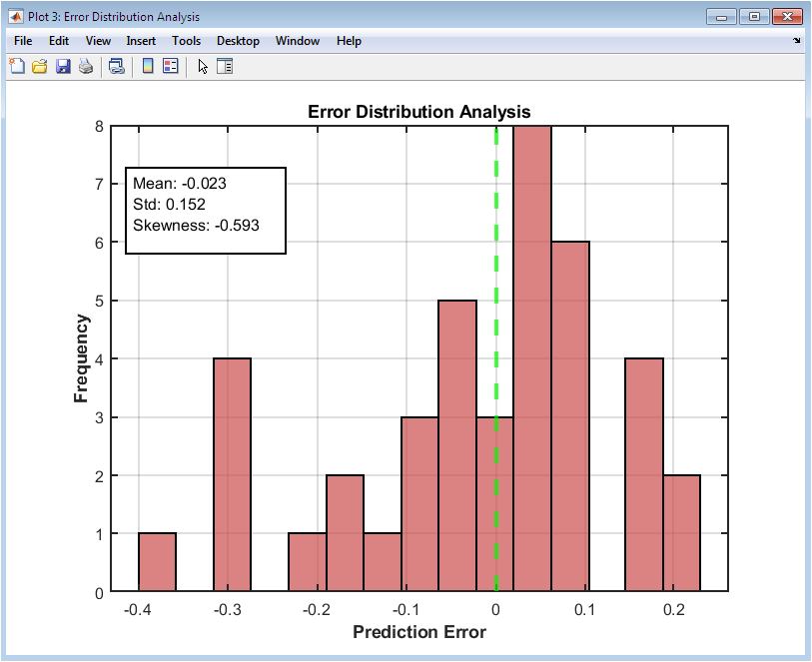The width and height of the screenshot is (812, 662).
Task: Open the Window menu
Action: 298,41
